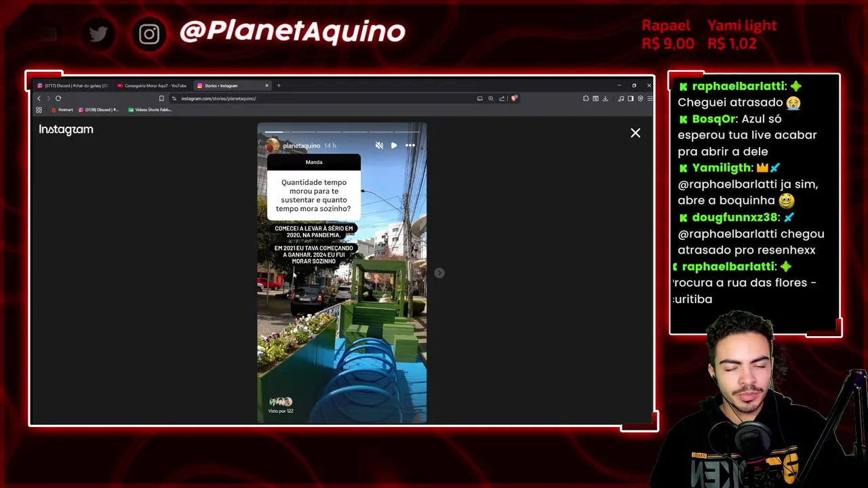The height and width of the screenshot is (488, 868).
Task: Bookmark this page with the bookmark icon
Action: (161, 98)
